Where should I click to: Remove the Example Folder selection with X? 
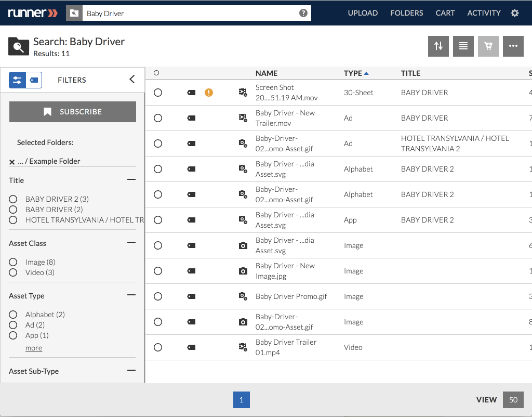[12, 162]
